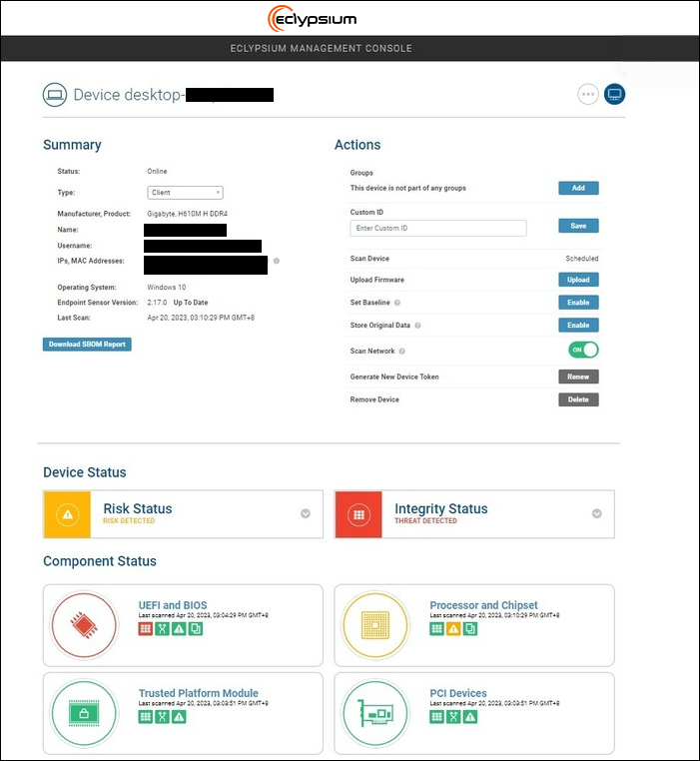Viewport: 700px width, 761px height.
Task: Click the red grid icon under UEFI and BIOS
Action: coord(146,629)
